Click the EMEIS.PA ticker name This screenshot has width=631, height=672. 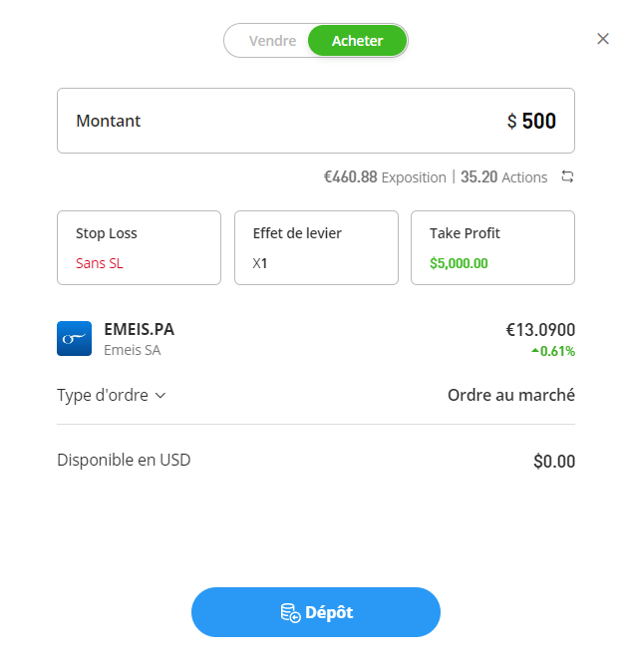click(139, 330)
